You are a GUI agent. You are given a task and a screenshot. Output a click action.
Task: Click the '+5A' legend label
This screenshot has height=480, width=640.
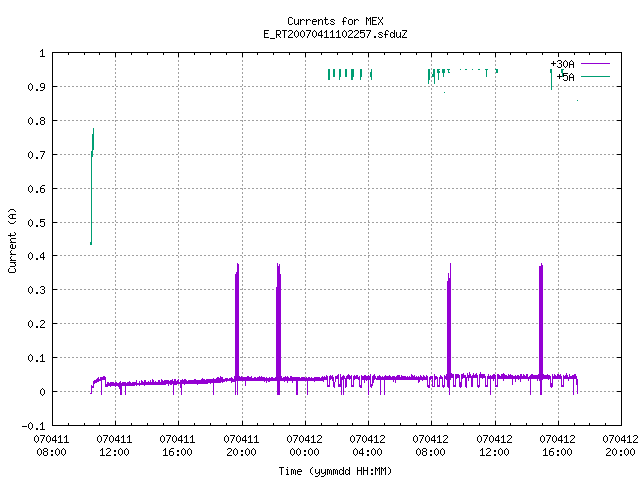(x=566, y=77)
